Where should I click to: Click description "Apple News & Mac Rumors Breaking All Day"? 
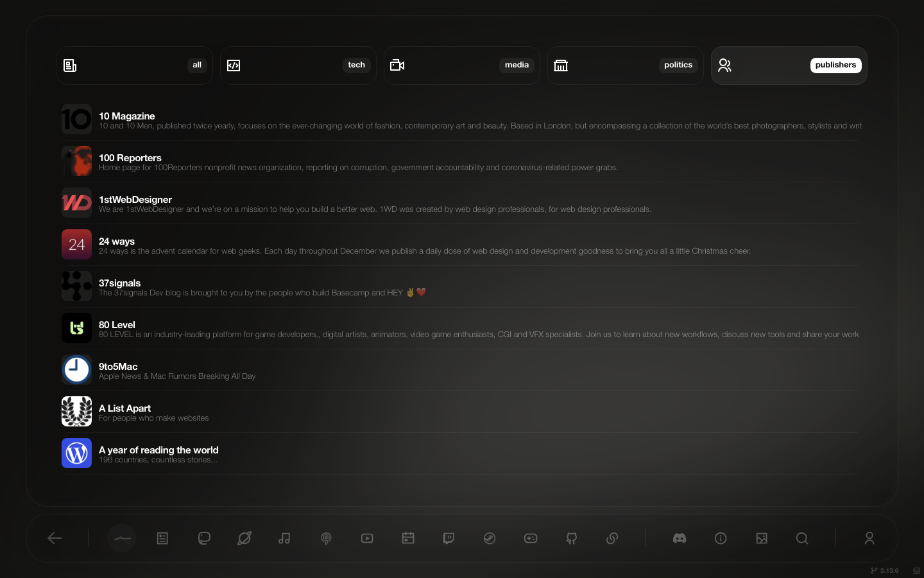coord(177,376)
